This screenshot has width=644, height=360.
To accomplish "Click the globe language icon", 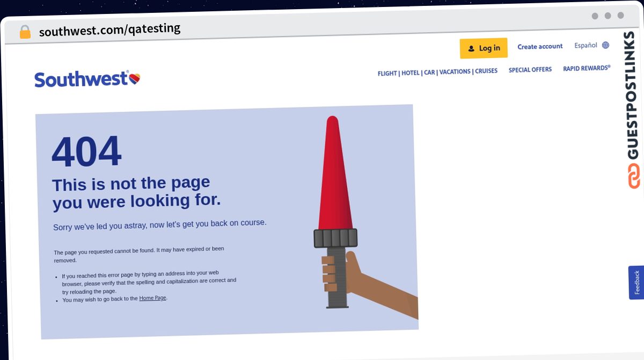I will (605, 45).
